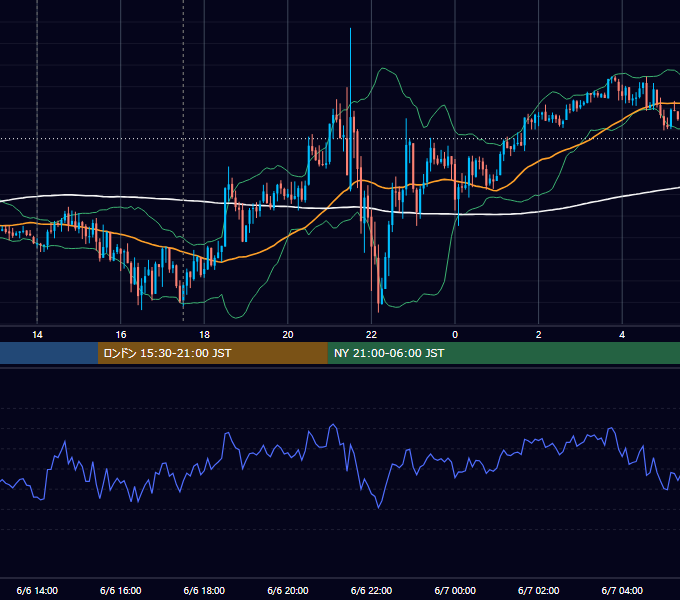This screenshot has height=600, width=680.
Task: Click the 14 hour label on price chart axis
Action: [x=37, y=335]
